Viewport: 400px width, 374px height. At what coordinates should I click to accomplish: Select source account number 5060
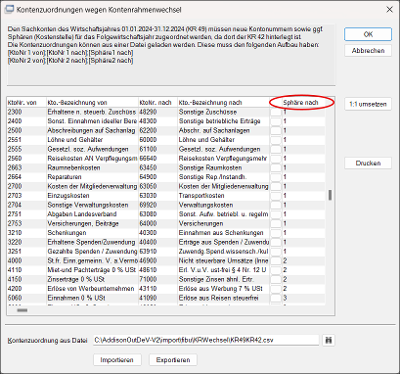pyautogui.click(x=15, y=298)
